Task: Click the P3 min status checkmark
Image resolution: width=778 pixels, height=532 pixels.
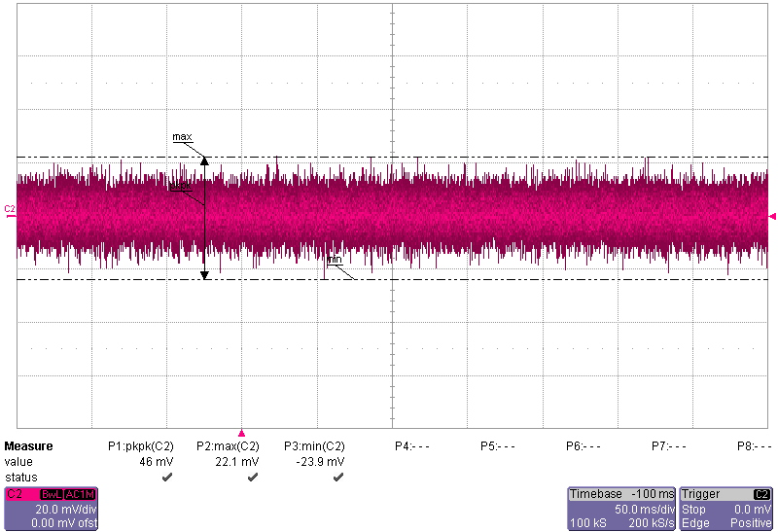Action: (338, 478)
